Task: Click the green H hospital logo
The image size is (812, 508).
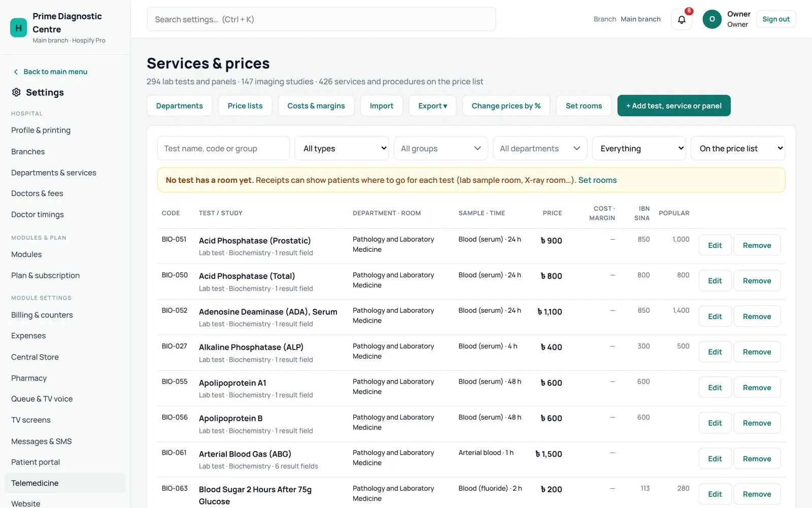Action: point(19,28)
